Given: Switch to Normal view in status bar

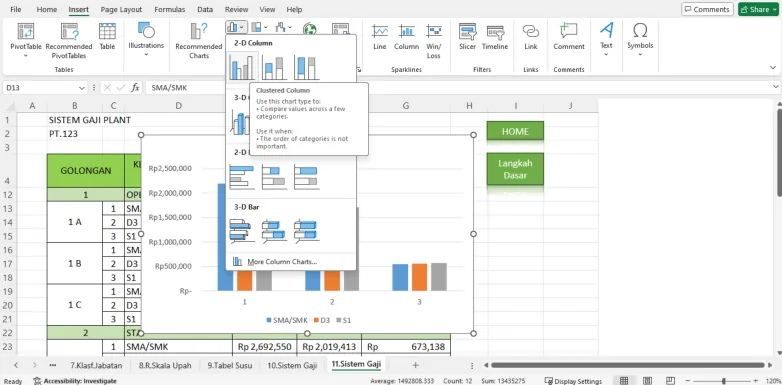Looking at the screenshot, I should click(623, 381).
